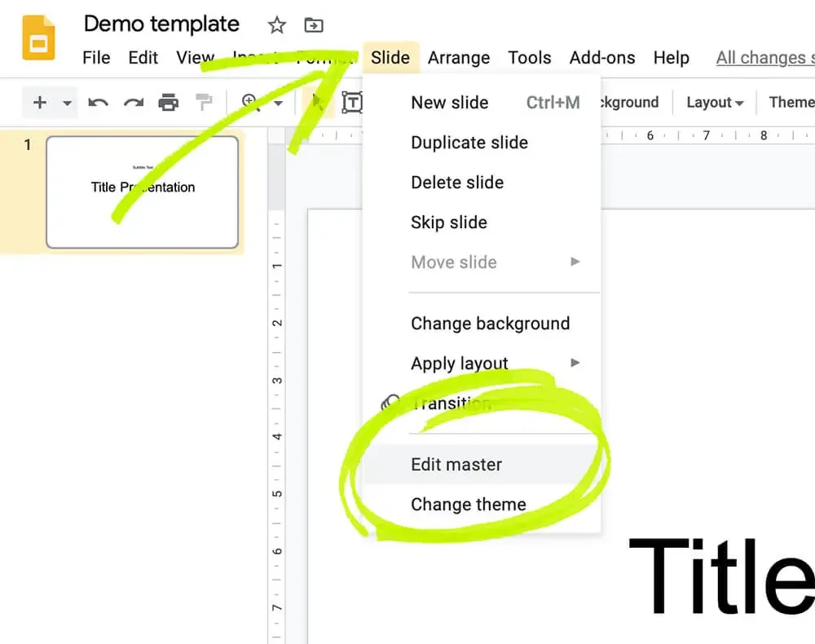This screenshot has width=815, height=644.
Task: Open the File menu
Action: (96, 58)
